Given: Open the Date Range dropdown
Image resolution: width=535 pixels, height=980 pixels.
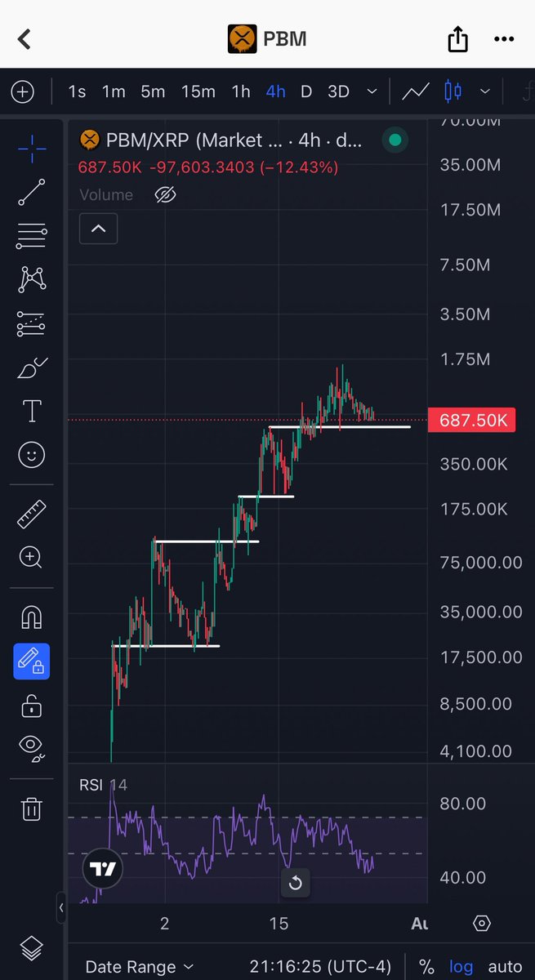Looking at the screenshot, I should 140,967.
